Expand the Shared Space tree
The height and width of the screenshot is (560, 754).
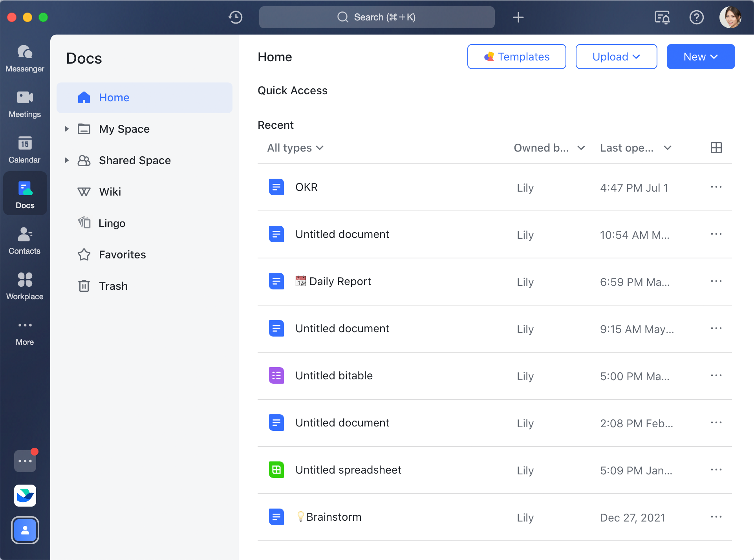pyautogui.click(x=67, y=160)
